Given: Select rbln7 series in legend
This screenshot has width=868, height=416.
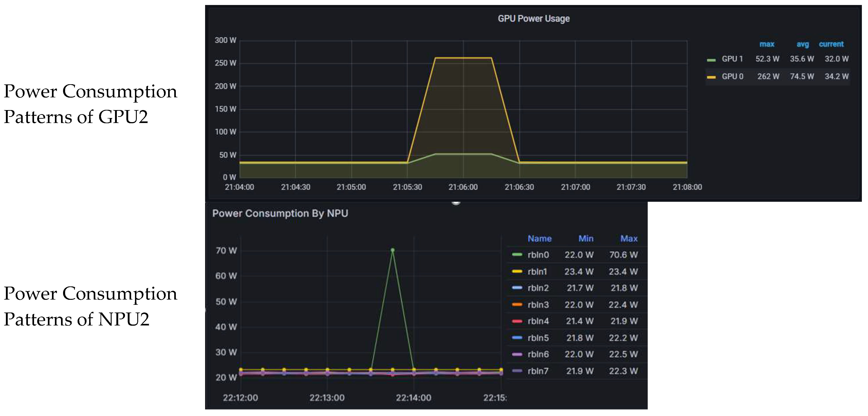Looking at the screenshot, I should 538,371.
